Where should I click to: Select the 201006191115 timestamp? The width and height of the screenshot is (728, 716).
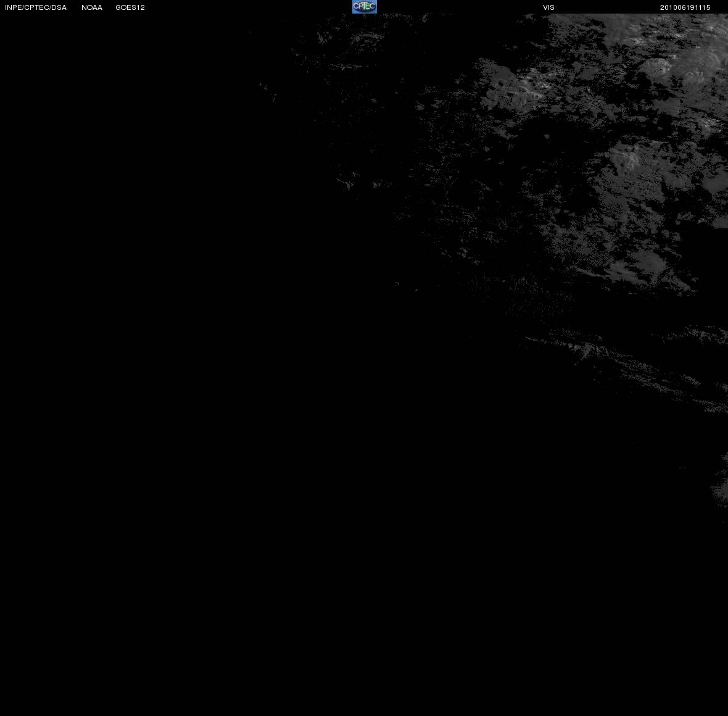point(685,7)
